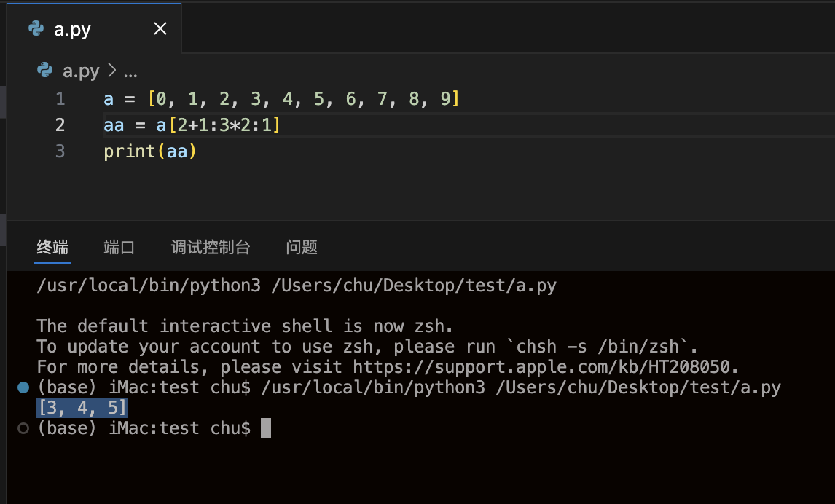This screenshot has width=835, height=504.
Task: Select the 端口 tab
Action: click(x=119, y=247)
